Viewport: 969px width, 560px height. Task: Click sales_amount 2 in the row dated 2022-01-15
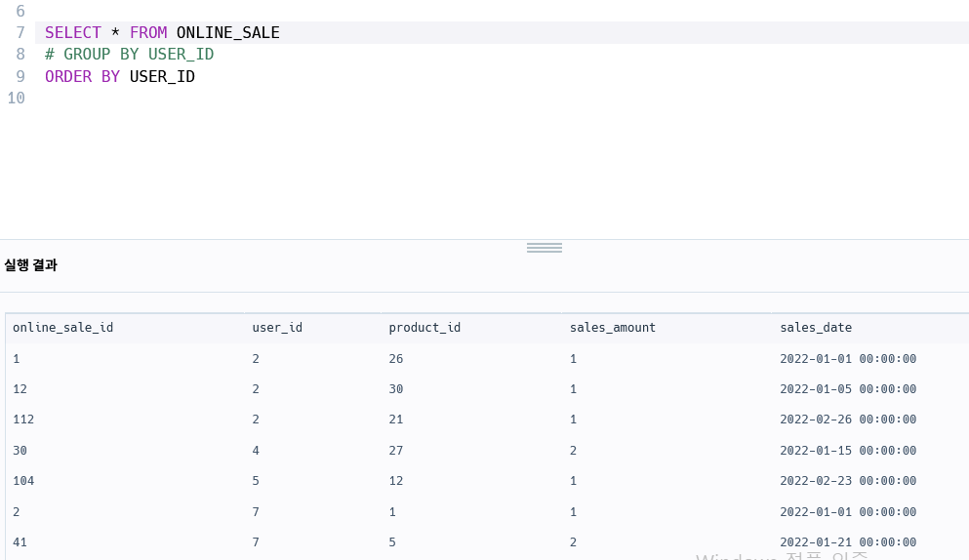pyautogui.click(x=574, y=451)
